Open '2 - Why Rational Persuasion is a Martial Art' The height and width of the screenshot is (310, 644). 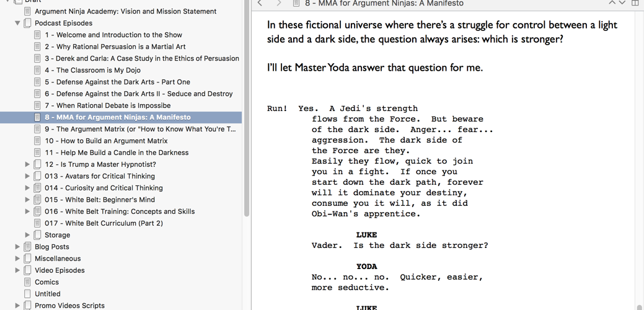(x=115, y=46)
